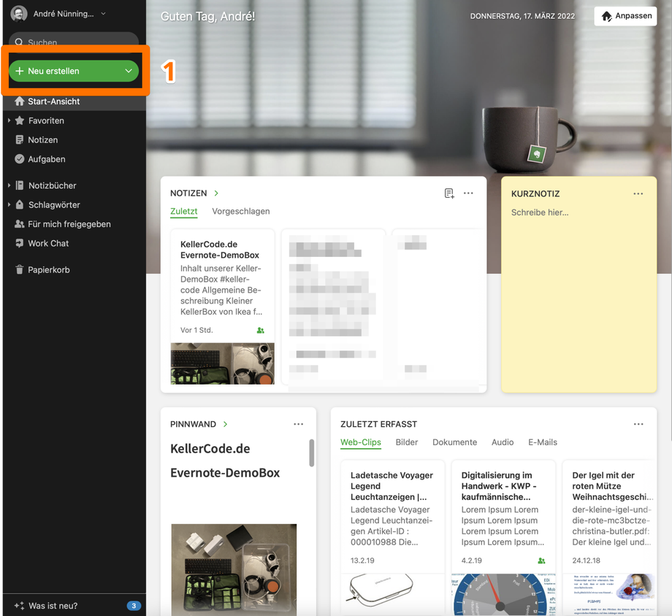Image resolution: width=672 pixels, height=616 pixels.
Task: Expand the Schlagwörter tree arrow
Action: coord(9,205)
